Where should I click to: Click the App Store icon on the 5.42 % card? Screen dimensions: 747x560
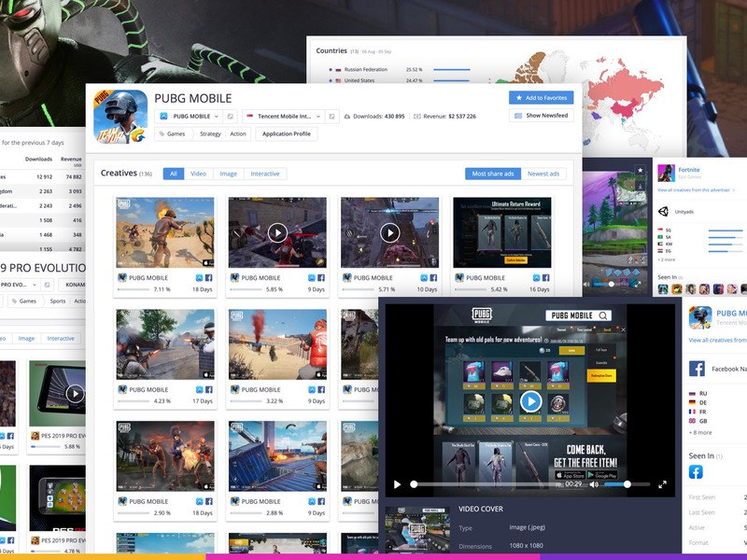pyautogui.click(x=536, y=277)
